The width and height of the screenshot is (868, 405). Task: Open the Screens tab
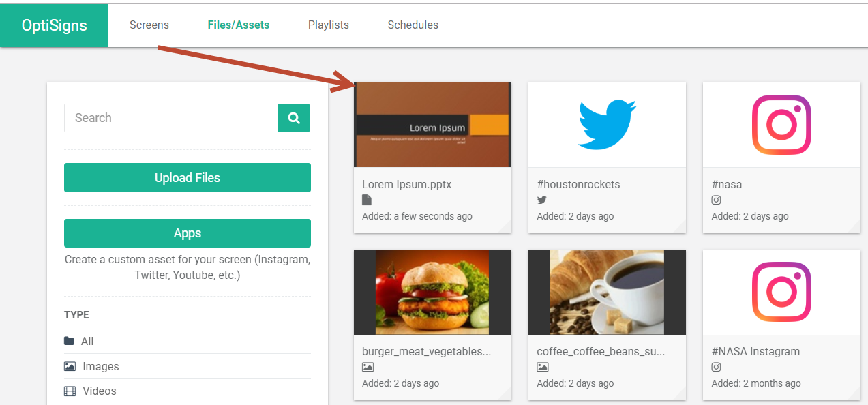pos(149,25)
